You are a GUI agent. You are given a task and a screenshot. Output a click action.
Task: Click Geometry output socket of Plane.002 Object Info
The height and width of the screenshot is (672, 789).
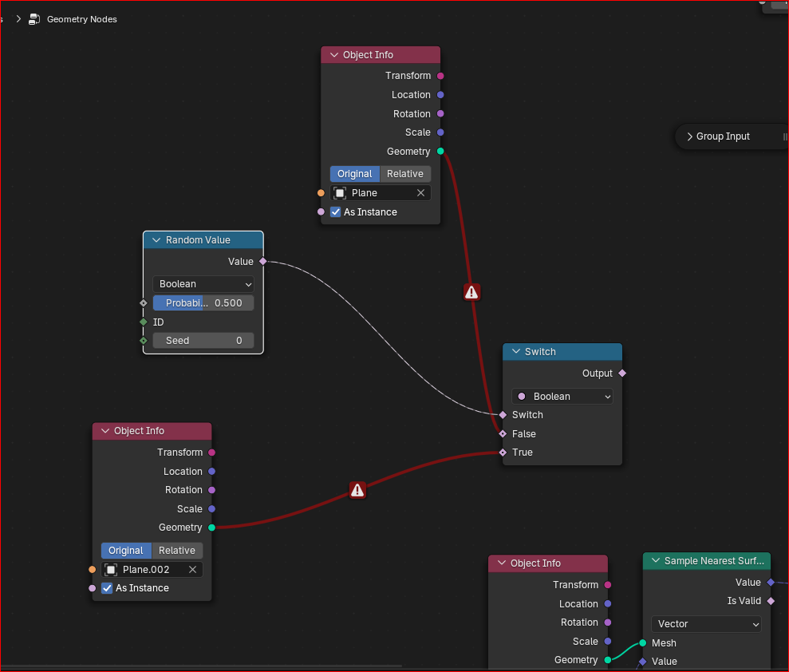pos(212,528)
